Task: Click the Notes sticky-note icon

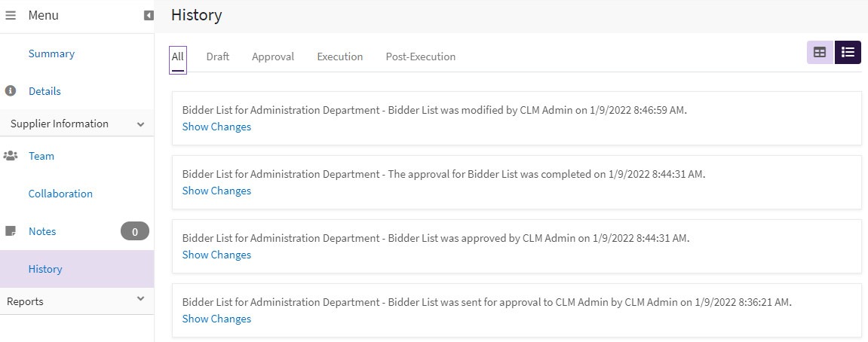Action: 11,231
